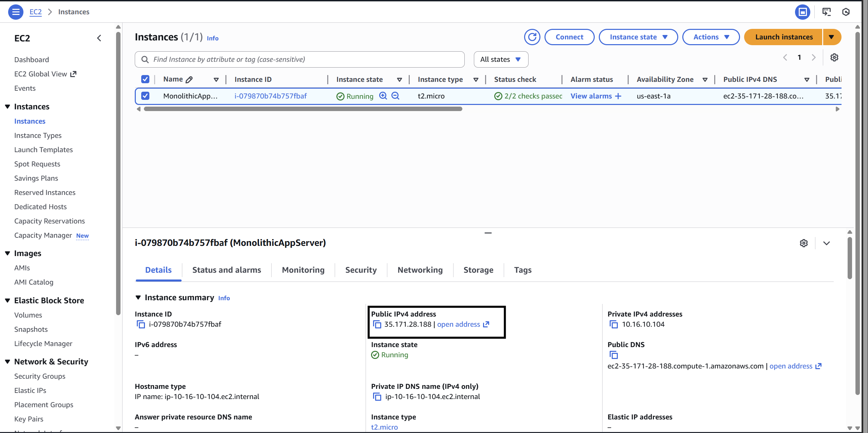Collapse the Instances sidebar section

click(7, 107)
